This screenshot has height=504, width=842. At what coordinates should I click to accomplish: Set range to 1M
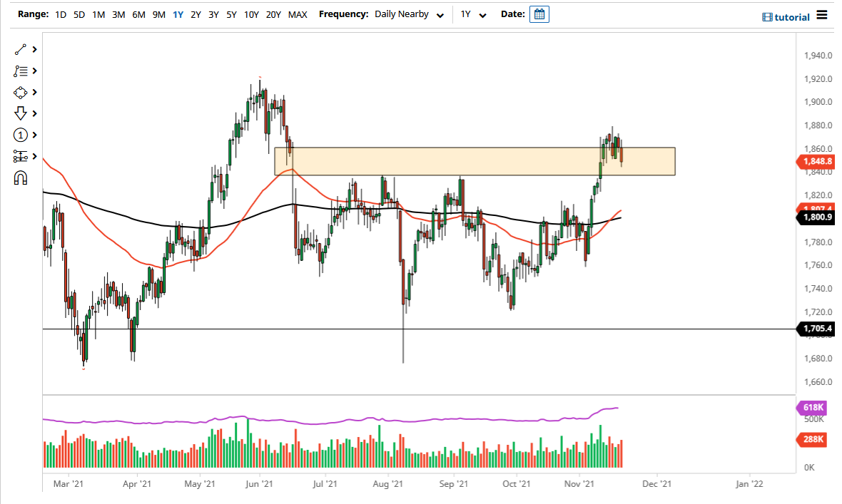click(x=98, y=14)
